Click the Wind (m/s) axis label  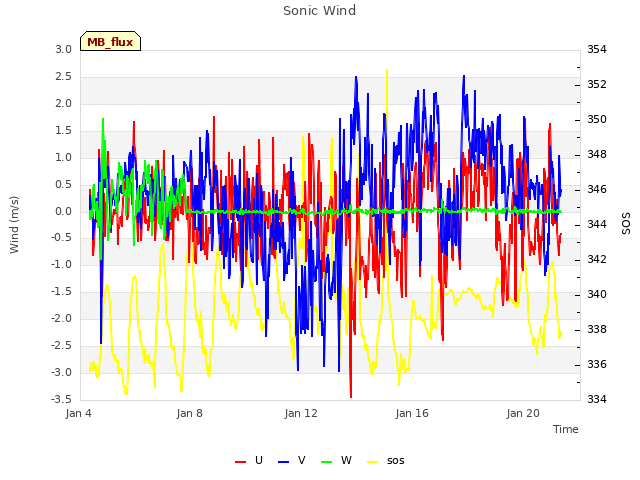[x=14, y=225]
